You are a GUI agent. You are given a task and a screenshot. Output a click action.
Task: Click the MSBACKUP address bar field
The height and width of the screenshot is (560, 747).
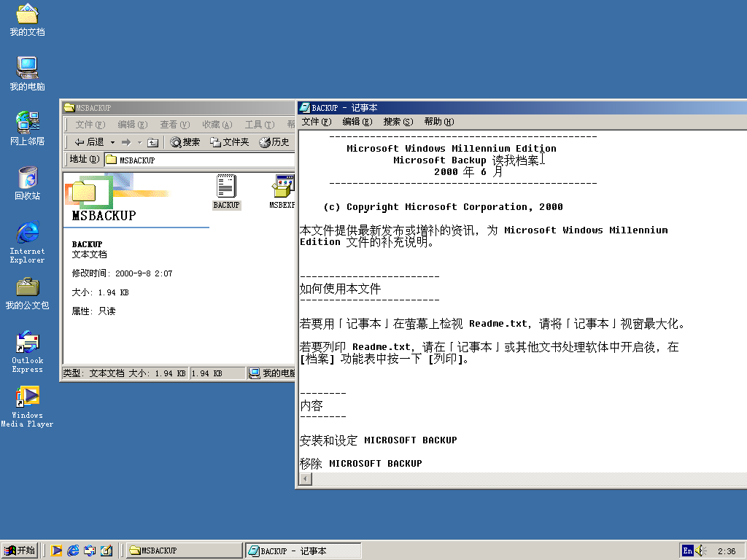click(200, 160)
